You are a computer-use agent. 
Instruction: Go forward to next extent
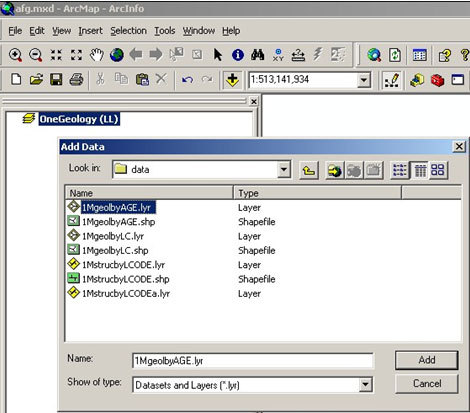[156, 54]
